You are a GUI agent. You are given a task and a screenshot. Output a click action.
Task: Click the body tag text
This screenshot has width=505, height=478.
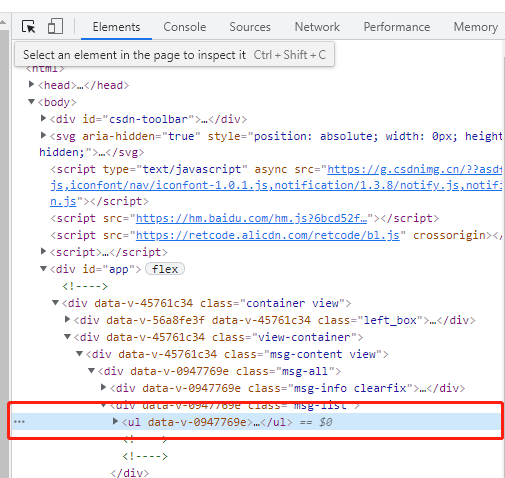[57, 102]
